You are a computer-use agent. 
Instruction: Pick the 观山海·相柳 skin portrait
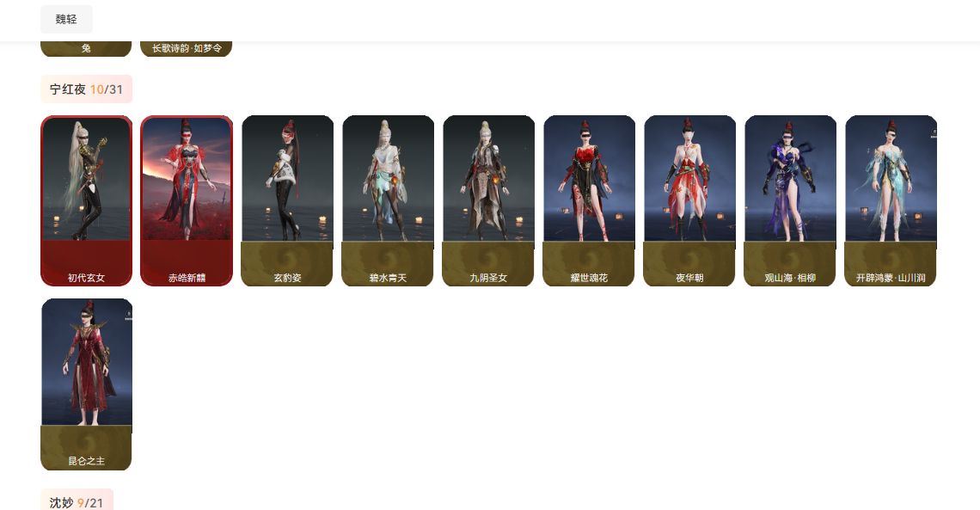790,178
